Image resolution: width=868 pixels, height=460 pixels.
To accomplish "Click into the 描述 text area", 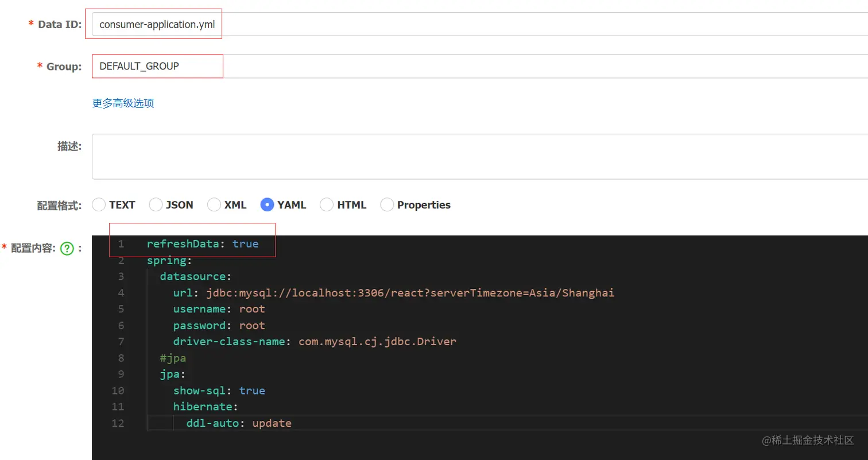I will [459, 156].
